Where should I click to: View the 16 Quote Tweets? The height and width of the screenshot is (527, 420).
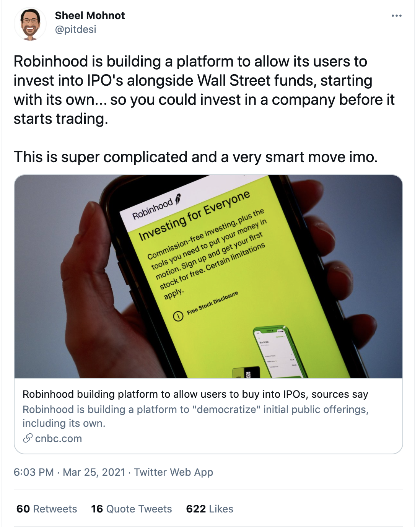(131, 509)
